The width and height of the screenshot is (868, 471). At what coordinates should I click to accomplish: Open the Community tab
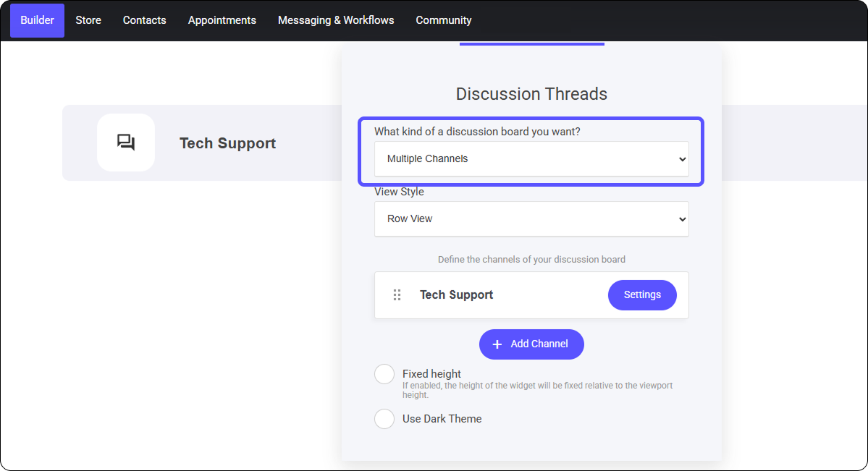[443, 20]
